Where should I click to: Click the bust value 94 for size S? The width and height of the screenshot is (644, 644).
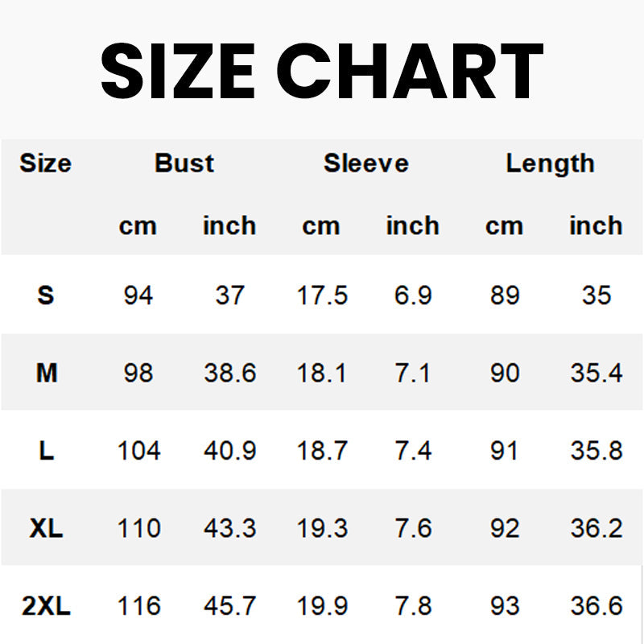138,295
